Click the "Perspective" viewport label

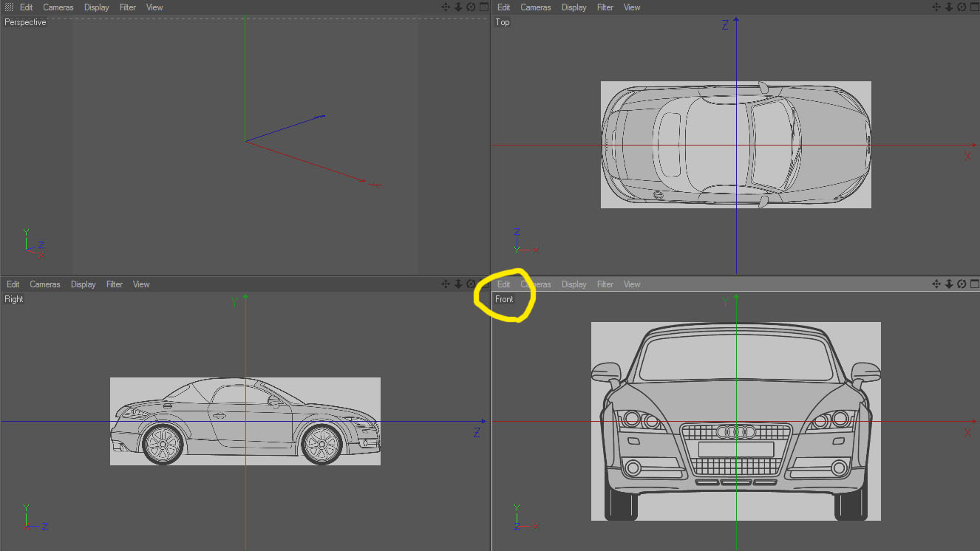pyautogui.click(x=25, y=22)
